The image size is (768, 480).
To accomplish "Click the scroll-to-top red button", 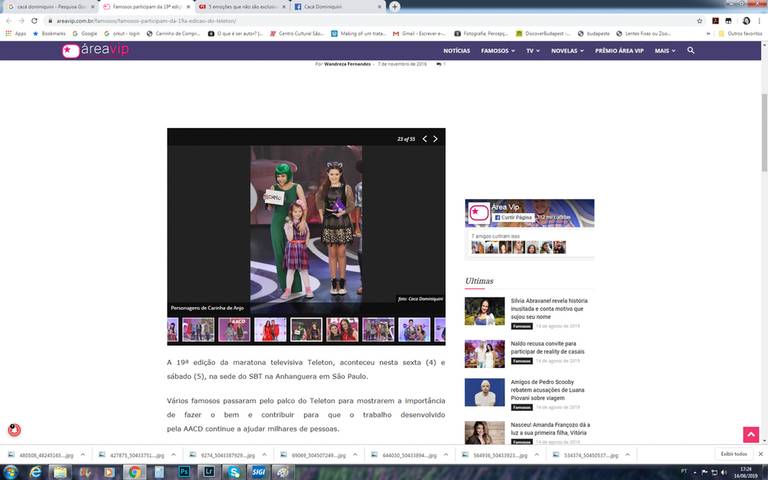I will click(750, 434).
